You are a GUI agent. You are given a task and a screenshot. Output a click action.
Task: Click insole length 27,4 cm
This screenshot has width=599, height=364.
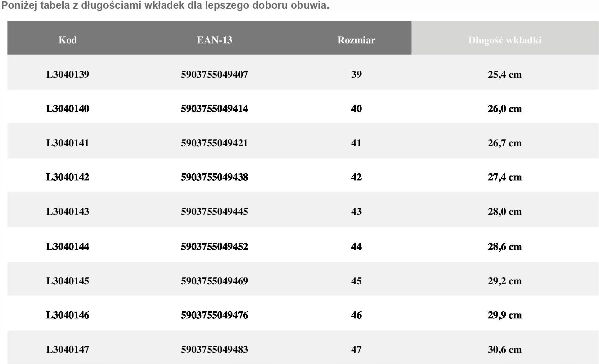click(505, 177)
